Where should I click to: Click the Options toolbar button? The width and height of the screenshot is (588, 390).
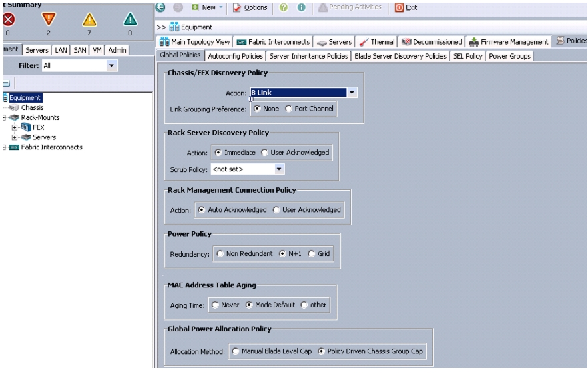click(250, 7)
